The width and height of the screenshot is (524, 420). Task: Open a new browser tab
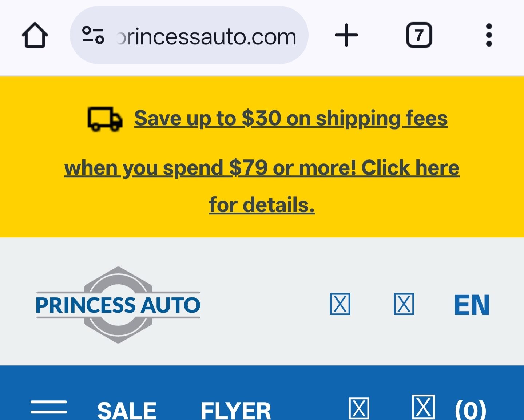click(x=346, y=35)
